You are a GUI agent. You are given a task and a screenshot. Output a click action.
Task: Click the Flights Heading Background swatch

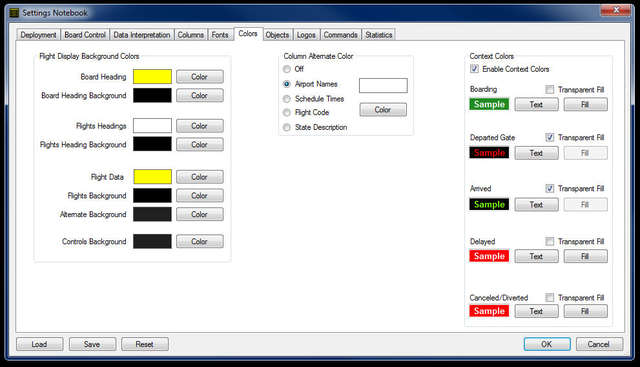(152, 145)
